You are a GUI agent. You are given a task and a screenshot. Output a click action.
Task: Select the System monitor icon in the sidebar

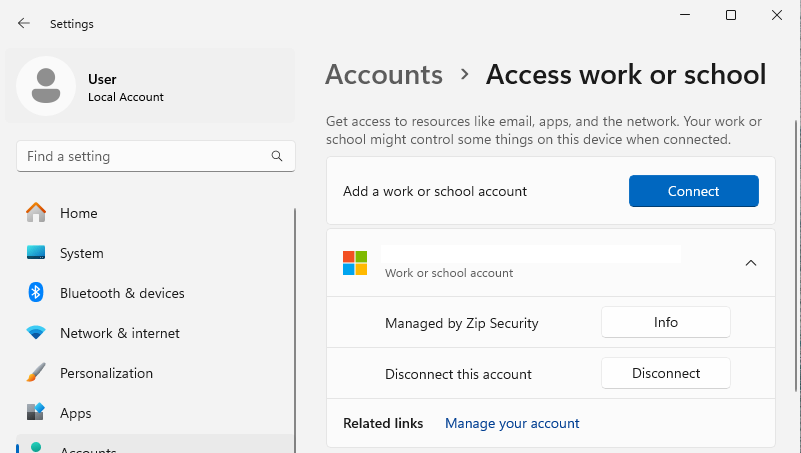[x=36, y=253]
